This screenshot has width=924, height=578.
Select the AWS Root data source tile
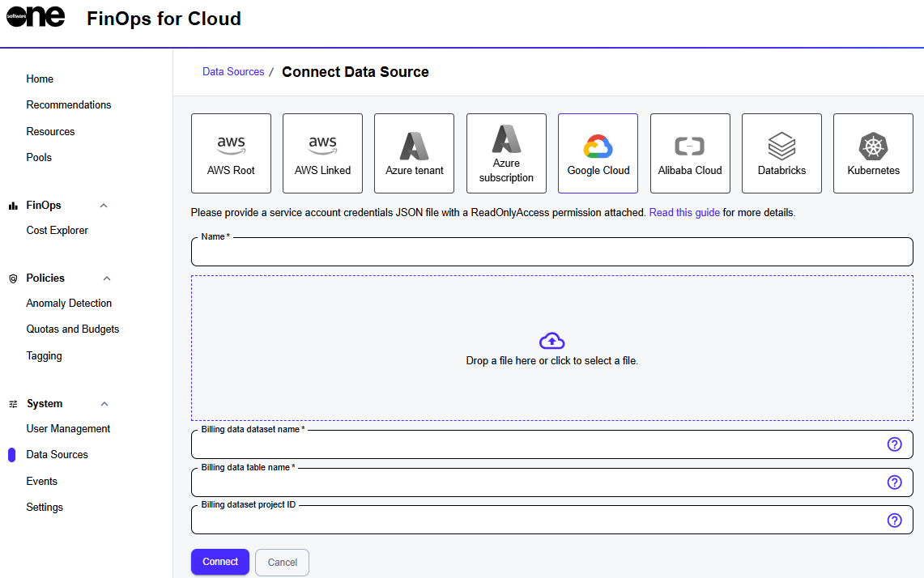coord(231,153)
